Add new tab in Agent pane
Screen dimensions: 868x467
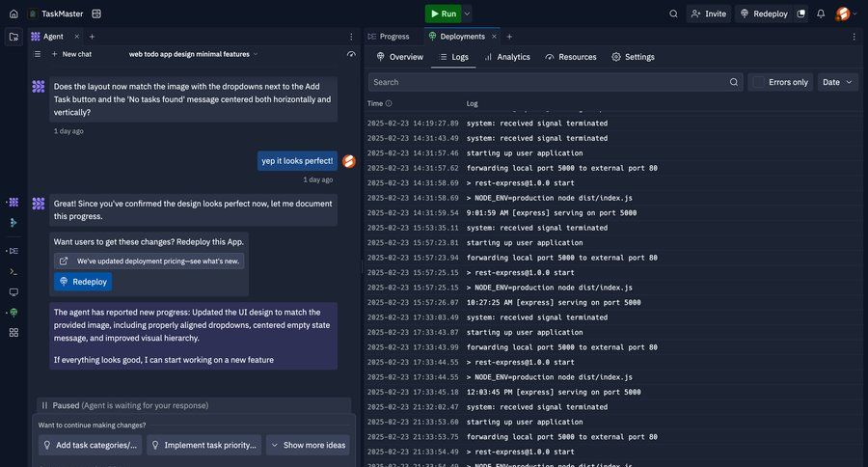click(x=92, y=37)
